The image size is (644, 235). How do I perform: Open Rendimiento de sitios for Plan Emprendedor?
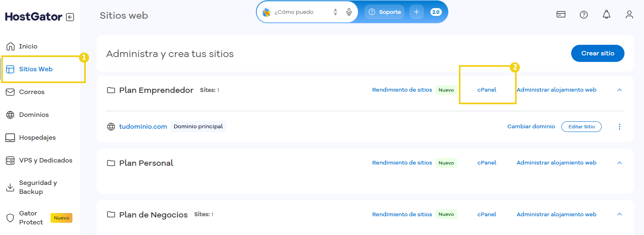point(402,90)
